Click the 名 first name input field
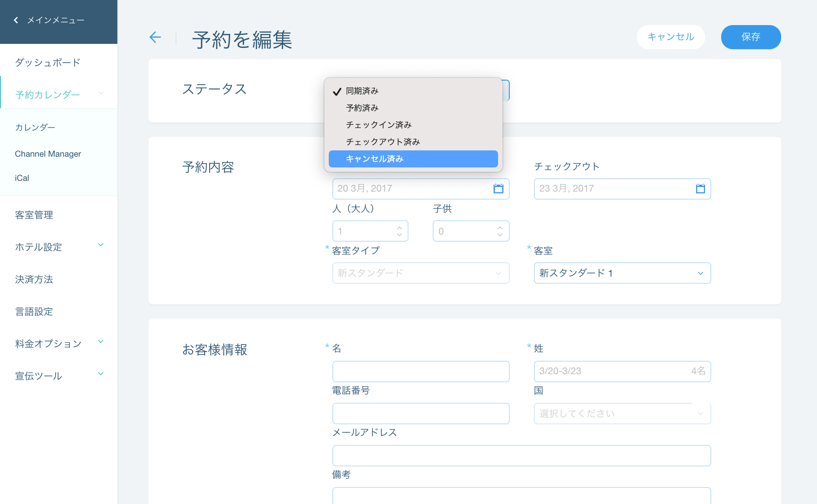The width and height of the screenshot is (817, 504). (x=421, y=372)
